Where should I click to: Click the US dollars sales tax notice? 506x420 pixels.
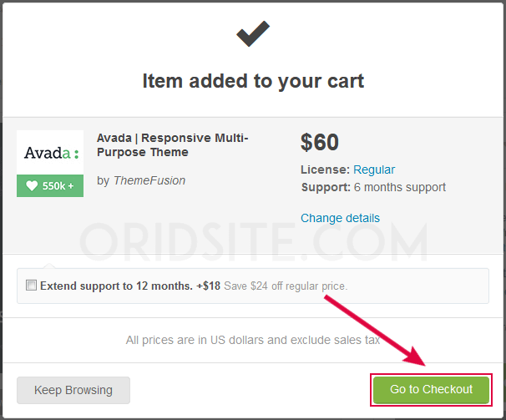click(x=253, y=340)
